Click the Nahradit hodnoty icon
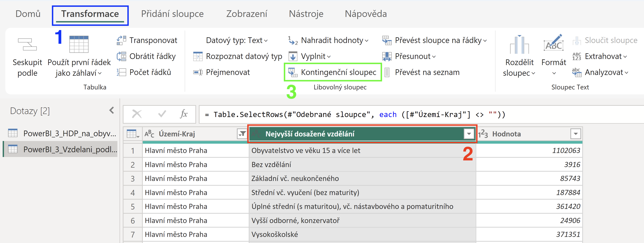 (293, 40)
